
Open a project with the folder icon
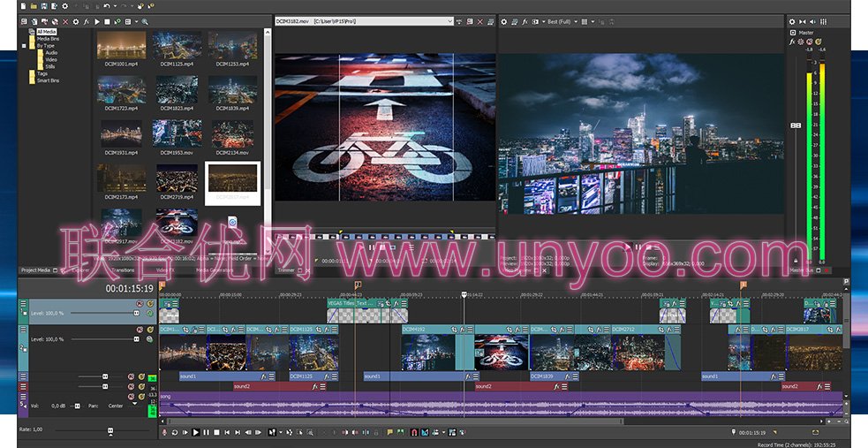[x=34, y=6]
